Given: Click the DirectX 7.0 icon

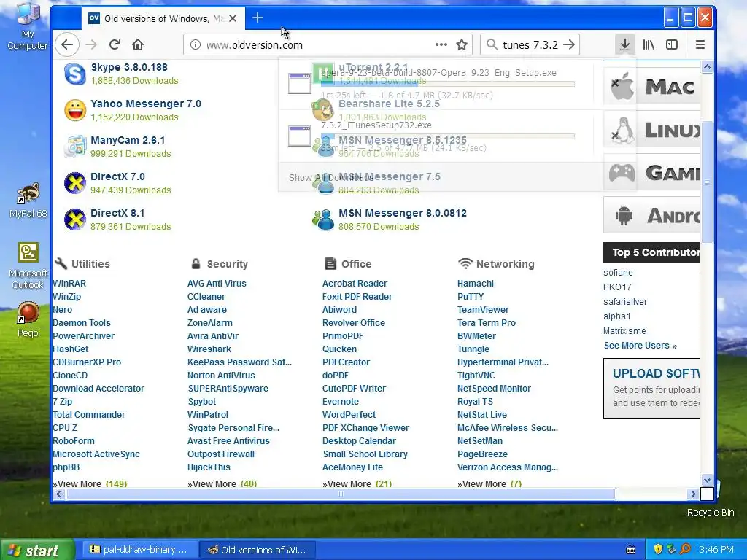Looking at the screenshot, I should (75, 183).
